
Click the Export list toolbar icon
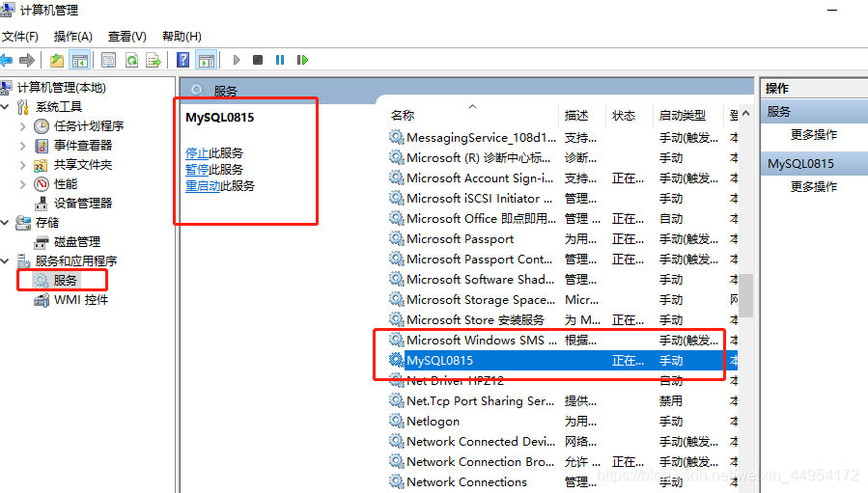(154, 60)
